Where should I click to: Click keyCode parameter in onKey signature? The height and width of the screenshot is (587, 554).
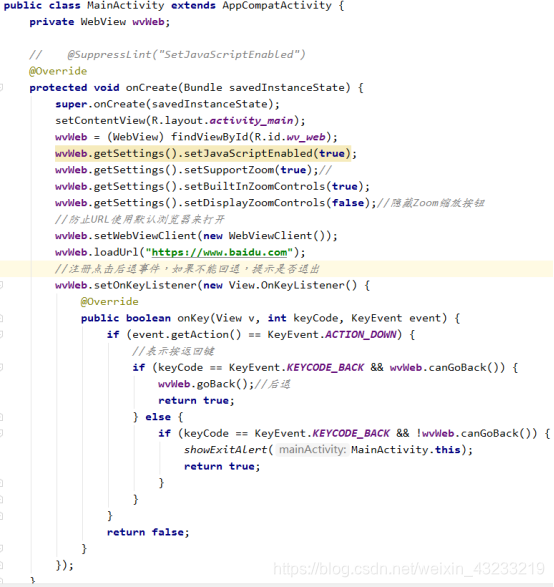[x=316, y=318]
